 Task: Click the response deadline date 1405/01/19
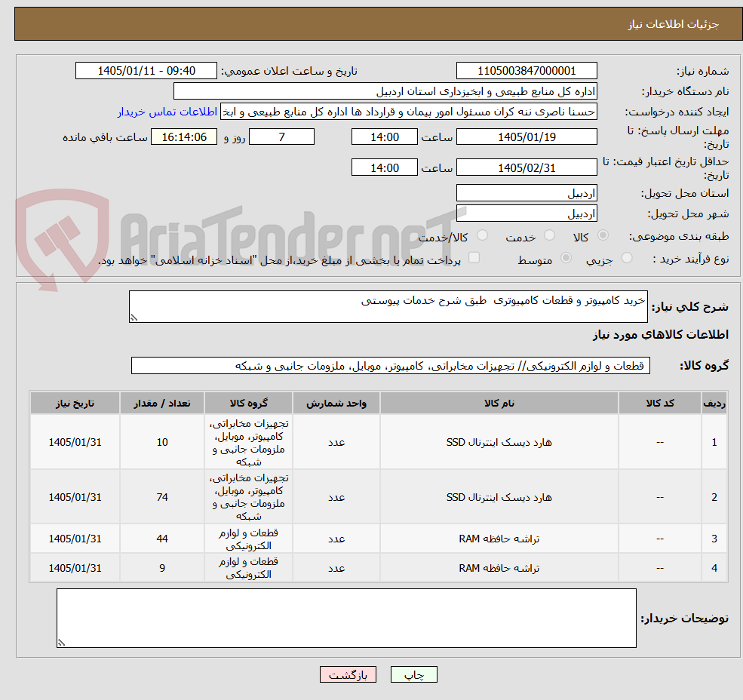(527, 137)
